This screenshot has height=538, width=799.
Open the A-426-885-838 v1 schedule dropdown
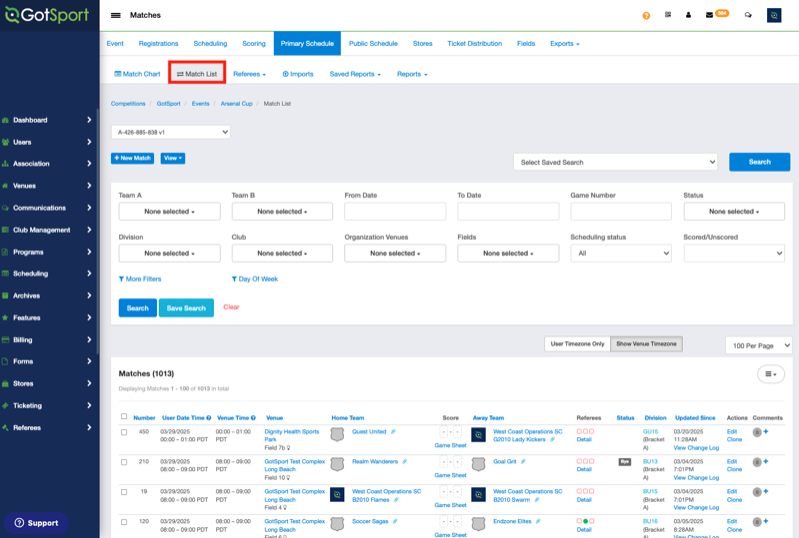(171, 132)
